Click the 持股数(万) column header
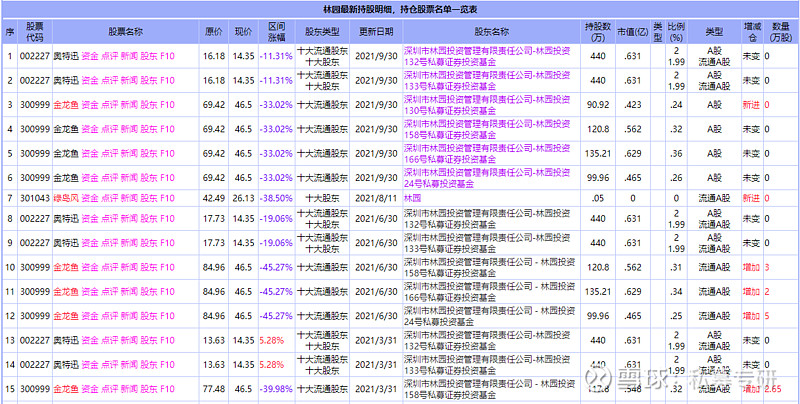The image size is (800, 404). pos(597,32)
